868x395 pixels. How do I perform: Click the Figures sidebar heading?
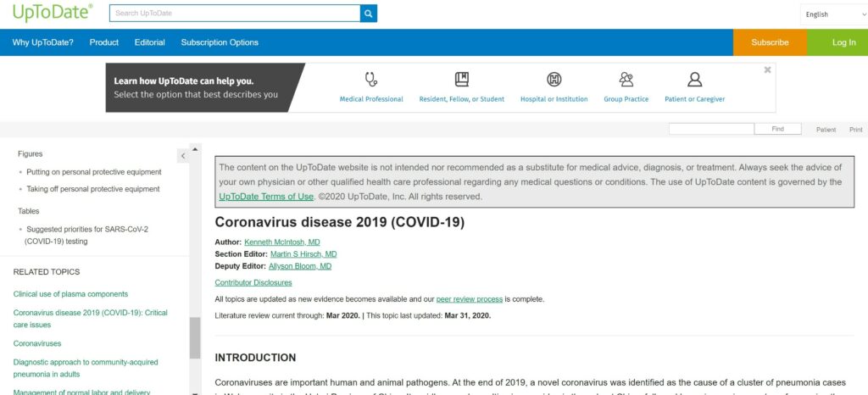30,154
